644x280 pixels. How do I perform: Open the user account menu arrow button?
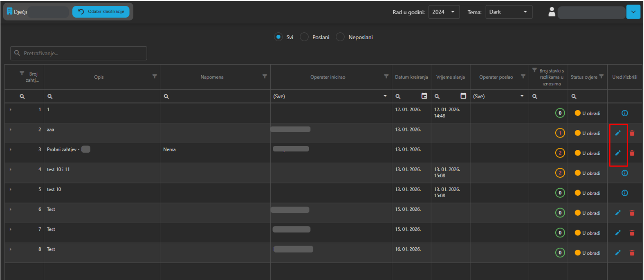(x=633, y=12)
